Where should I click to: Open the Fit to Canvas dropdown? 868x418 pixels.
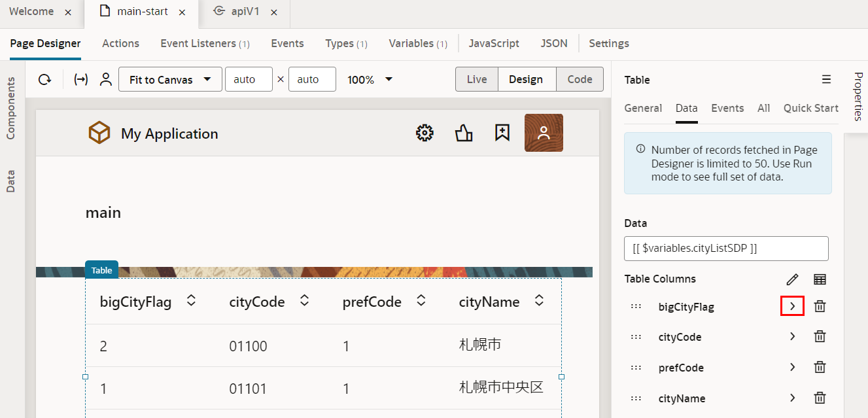coord(170,80)
